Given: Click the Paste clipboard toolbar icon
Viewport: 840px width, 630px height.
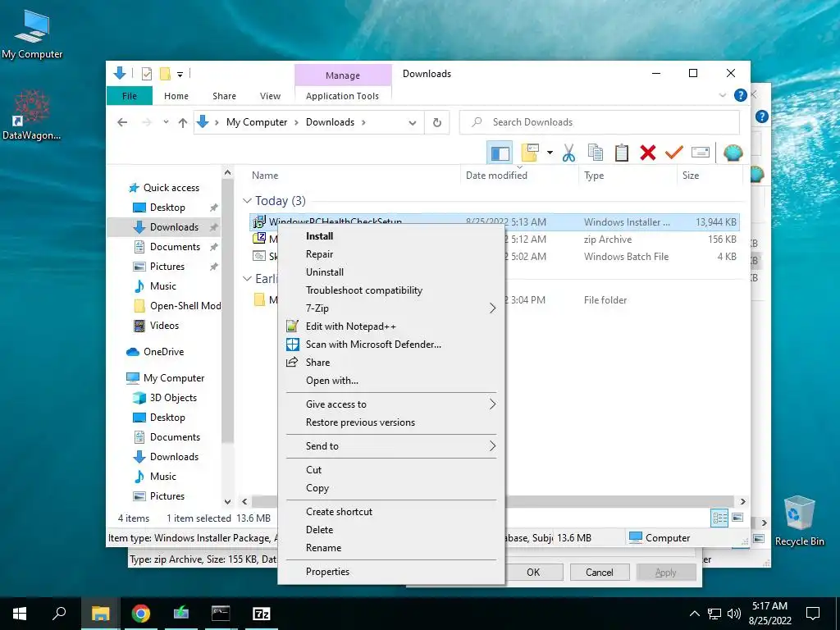Looking at the screenshot, I should coord(622,153).
